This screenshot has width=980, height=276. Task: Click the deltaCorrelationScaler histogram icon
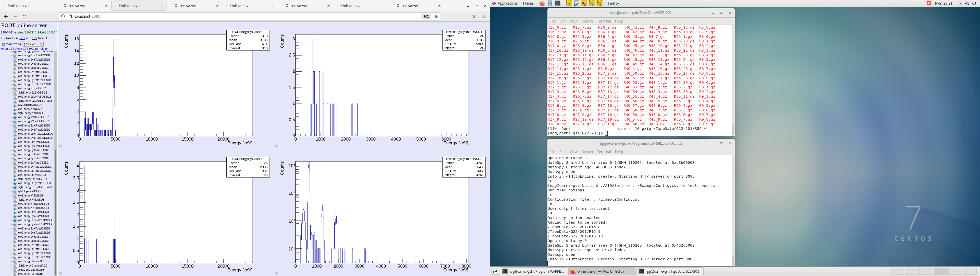(15, 270)
